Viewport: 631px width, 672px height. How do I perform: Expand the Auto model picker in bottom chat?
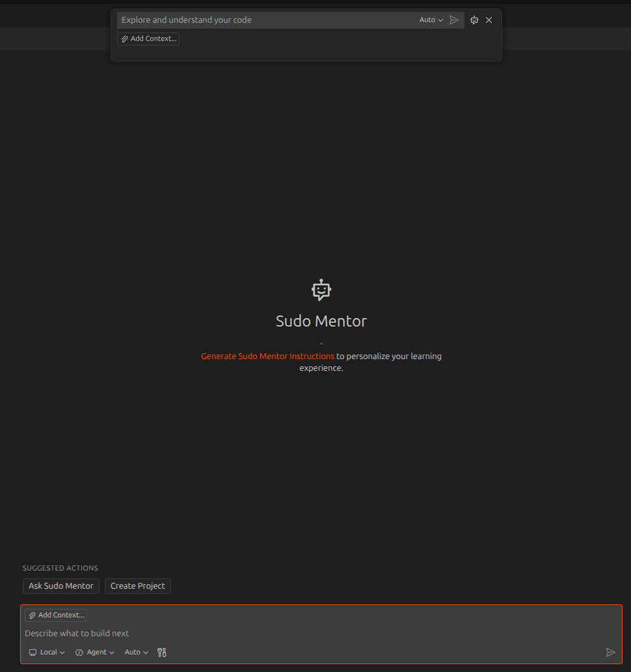point(137,652)
